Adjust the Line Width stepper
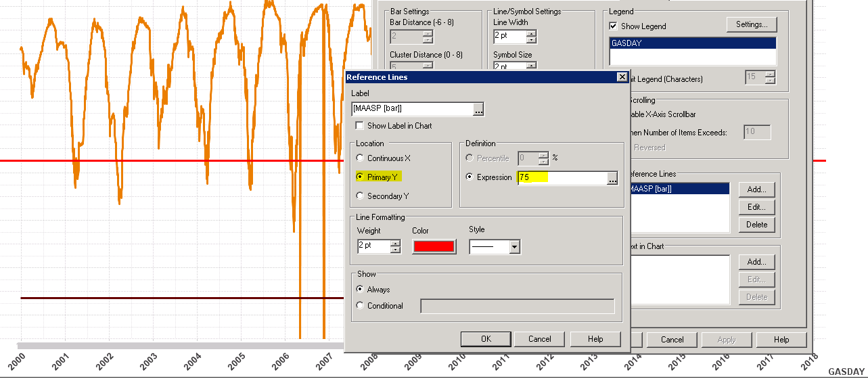Viewport: 868px width, 381px height. [531, 37]
